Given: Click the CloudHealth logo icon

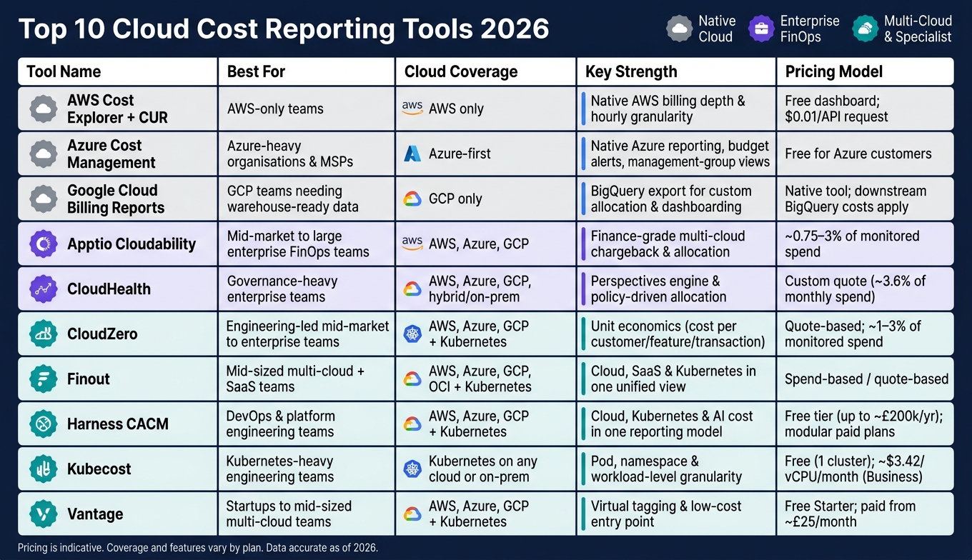Looking at the screenshot, I should pyautogui.click(x=44, y=289).
